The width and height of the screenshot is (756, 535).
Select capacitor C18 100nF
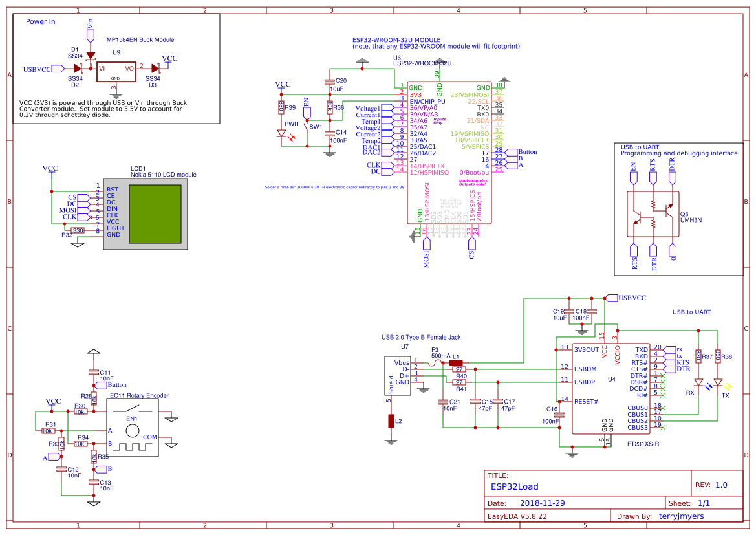click(592, 311)
